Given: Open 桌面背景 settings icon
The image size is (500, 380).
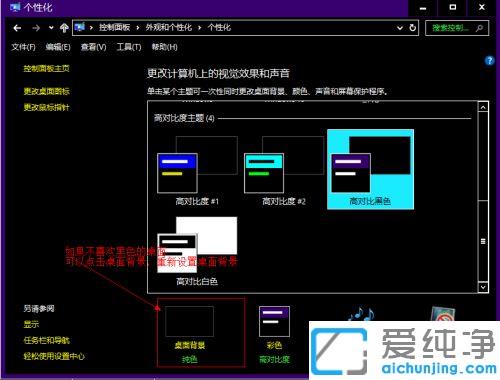Looking at the screenshot, I should pyautogui.click(x=189, y=321).
